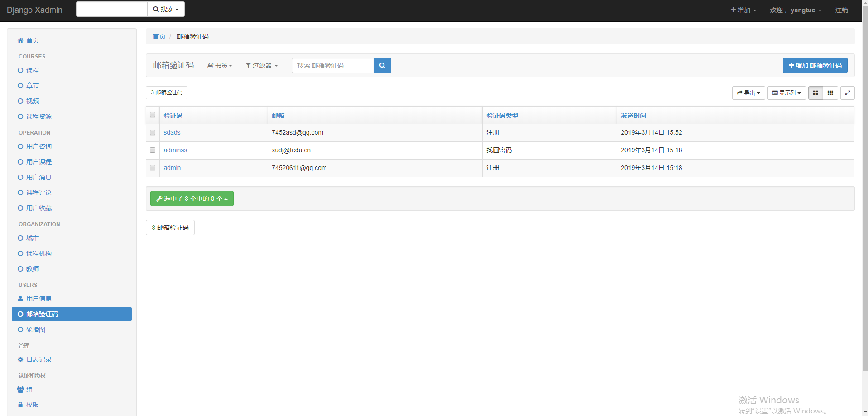Open the yangtuo user dropdown menu
868x417 pixels.
(x=796, y=10)
